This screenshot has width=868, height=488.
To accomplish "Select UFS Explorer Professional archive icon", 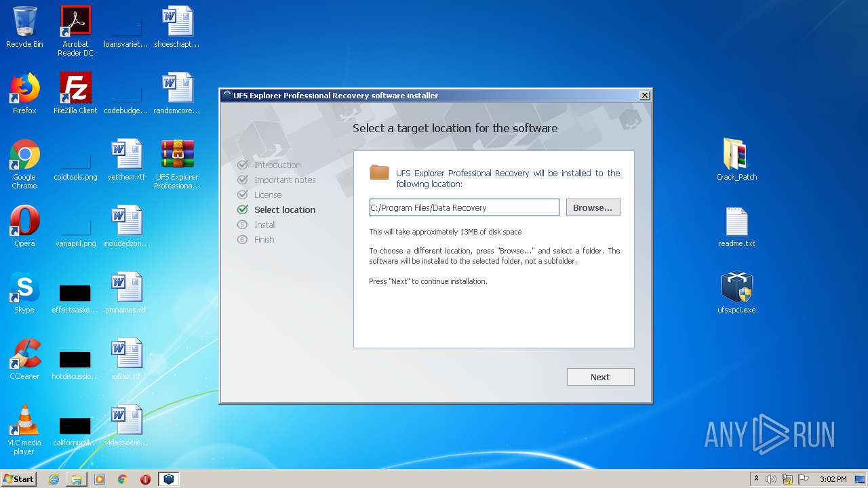I will tap(177, 164).
